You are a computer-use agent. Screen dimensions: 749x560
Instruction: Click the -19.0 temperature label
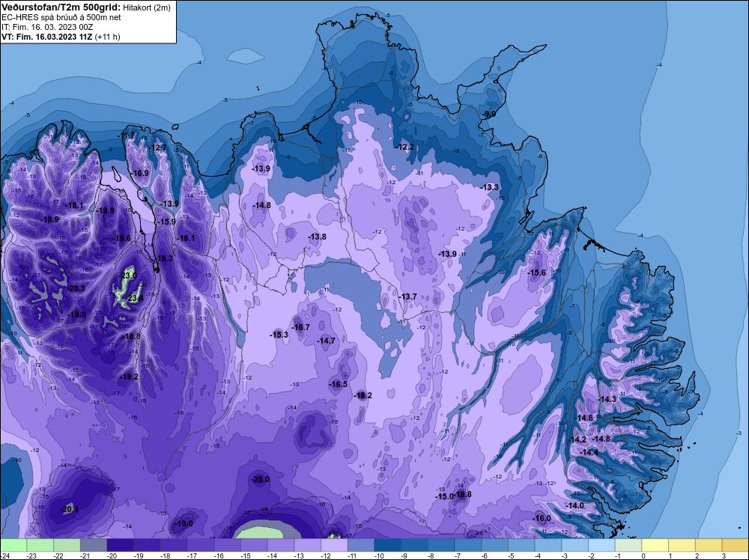(184, 523)
